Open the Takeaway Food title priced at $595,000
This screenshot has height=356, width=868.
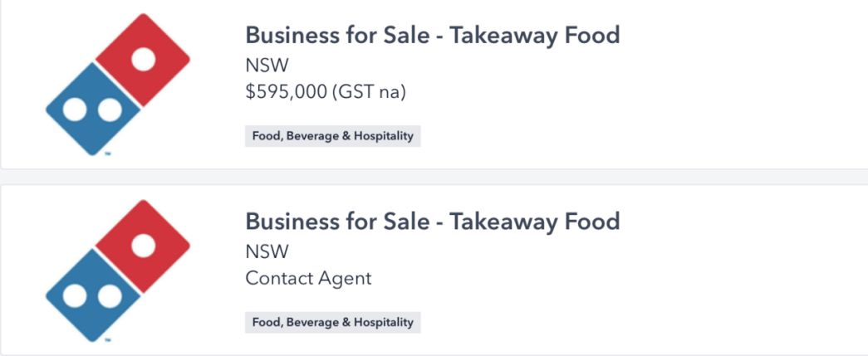pyautogui.click(x=433, y=36)
